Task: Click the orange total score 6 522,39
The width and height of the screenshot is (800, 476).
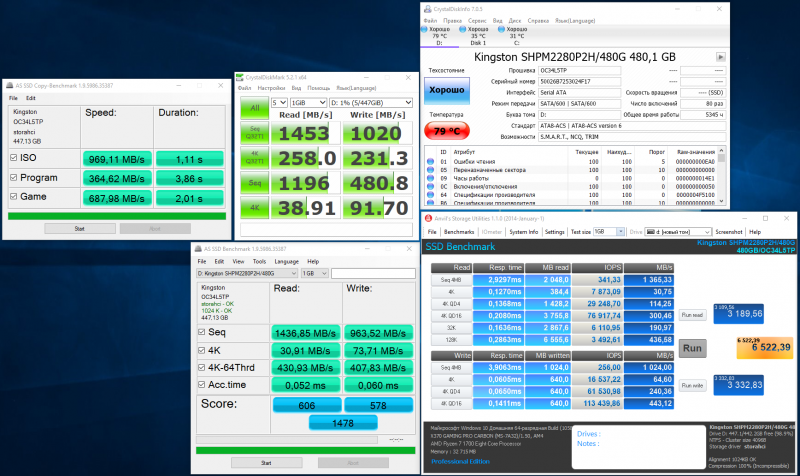Action: click(765, 347)
